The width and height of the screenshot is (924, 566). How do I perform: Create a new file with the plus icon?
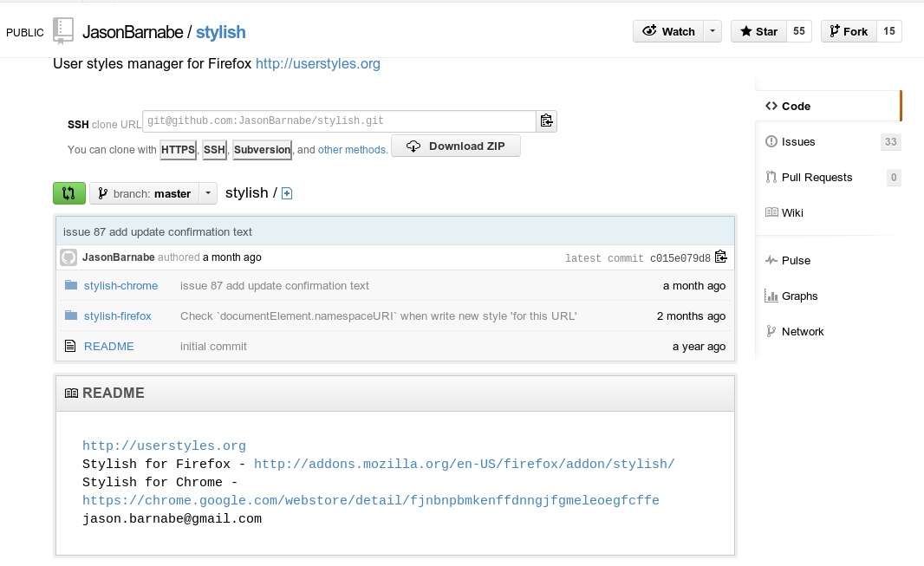point(287,193)
